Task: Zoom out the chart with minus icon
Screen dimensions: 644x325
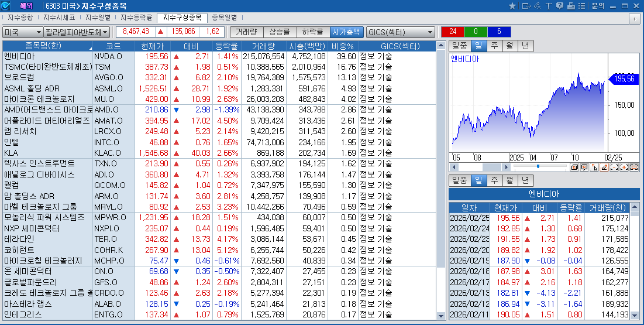Action: (x=614, y=167)
